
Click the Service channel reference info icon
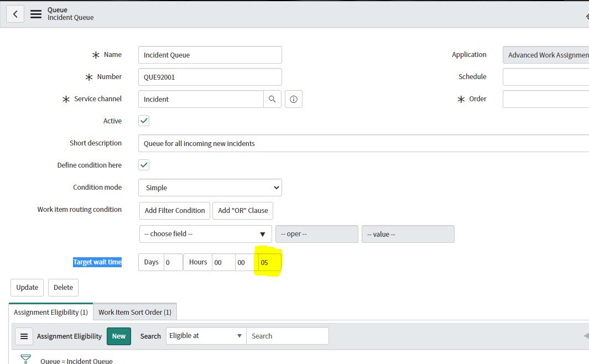click(x=293, y=99)
